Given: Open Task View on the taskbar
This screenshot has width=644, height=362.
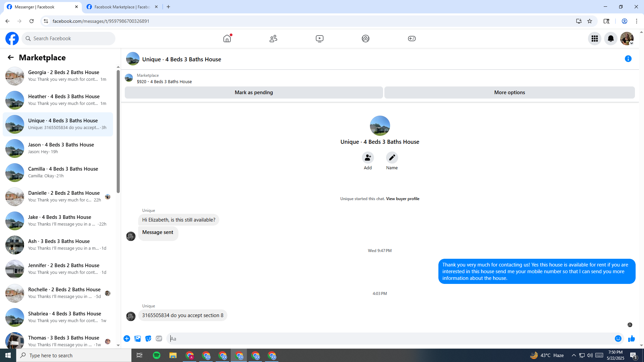Looking at the screenshot, I should 140,355.
